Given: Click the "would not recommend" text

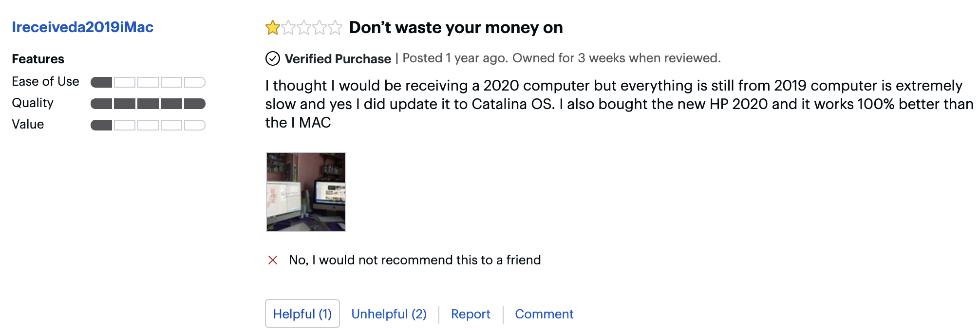Looking at the screenshot, I should tap(415, 260).
